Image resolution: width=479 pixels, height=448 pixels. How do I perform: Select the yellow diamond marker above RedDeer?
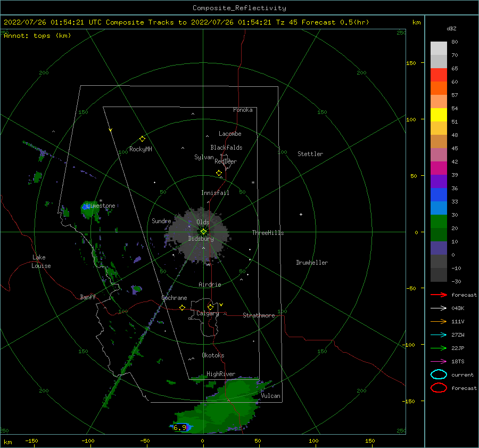coord(219,173)
